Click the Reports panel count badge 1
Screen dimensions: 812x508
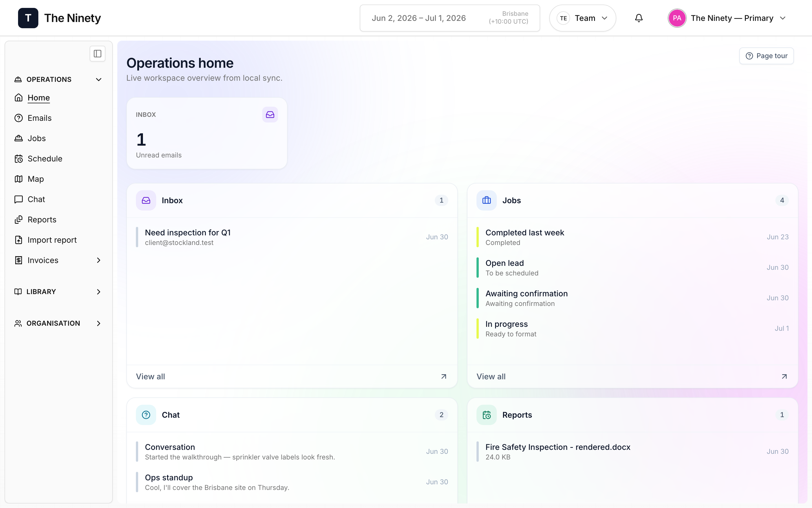(782, 415)
